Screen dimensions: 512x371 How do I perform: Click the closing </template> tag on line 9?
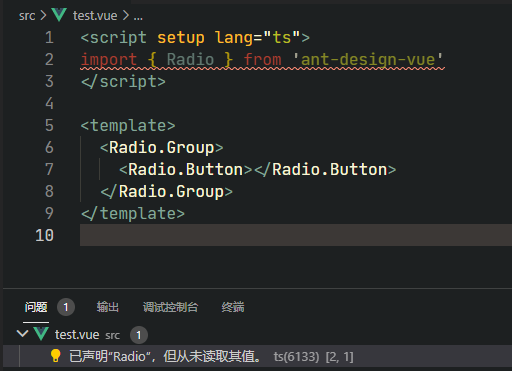coord(133,214)
